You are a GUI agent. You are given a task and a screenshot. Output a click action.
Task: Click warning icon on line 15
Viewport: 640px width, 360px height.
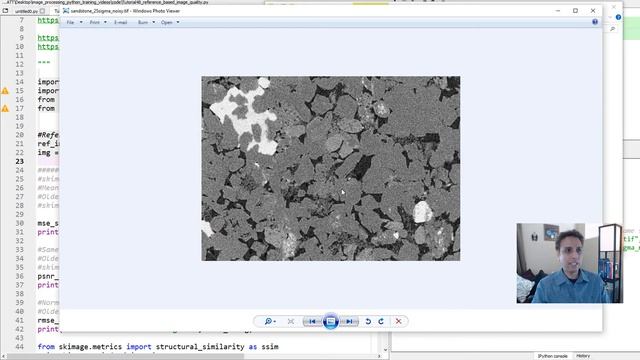(5, 91)
